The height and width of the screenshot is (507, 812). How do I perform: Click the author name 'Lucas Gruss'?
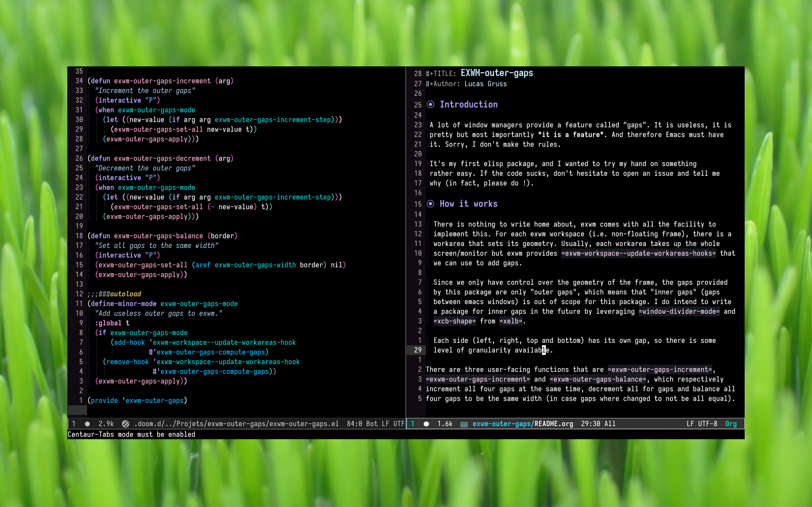[x=486, y=84]
